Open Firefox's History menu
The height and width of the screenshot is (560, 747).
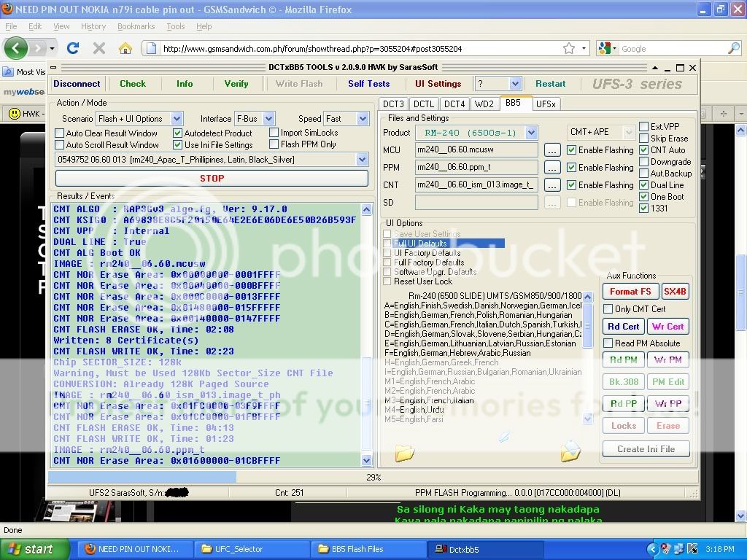pyautogui.click(x=93, y=27)
